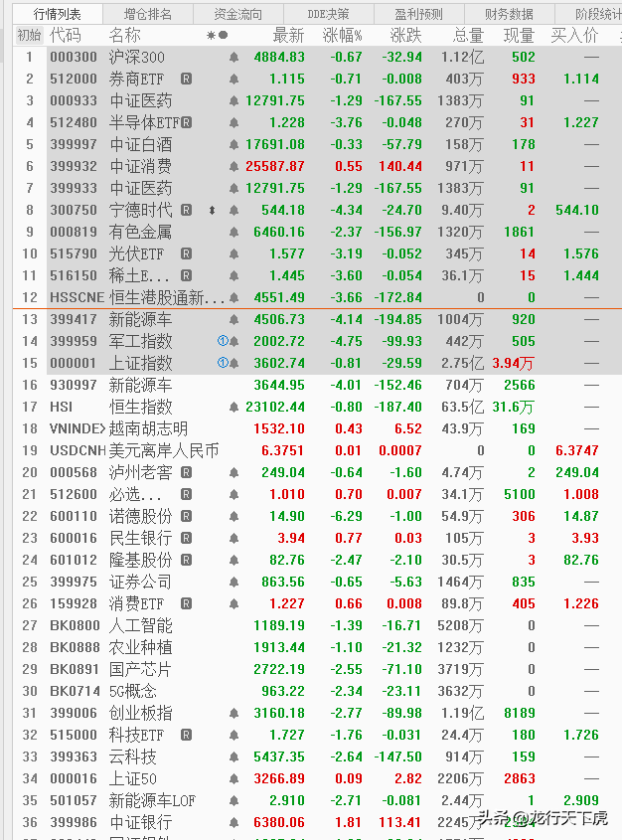This screenshot has width=622, height=840.
Task: Click the star-dot marker column header icon
Action: coord(218,36)
